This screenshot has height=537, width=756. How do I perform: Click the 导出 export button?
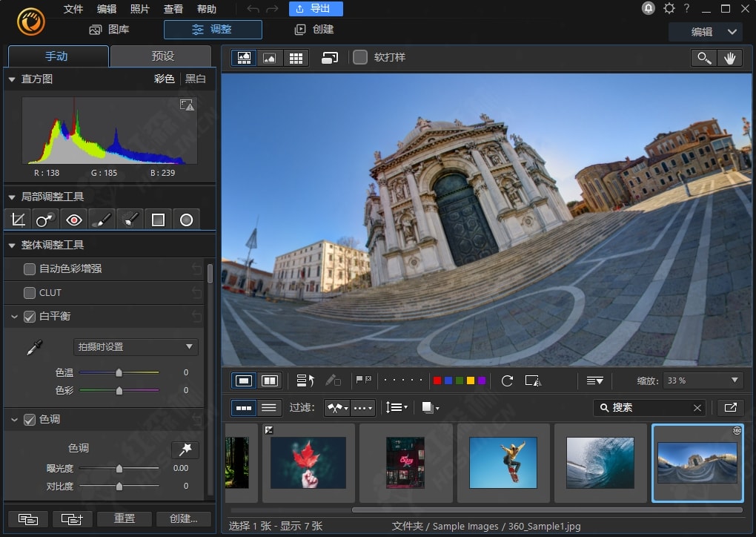point(315,9)
